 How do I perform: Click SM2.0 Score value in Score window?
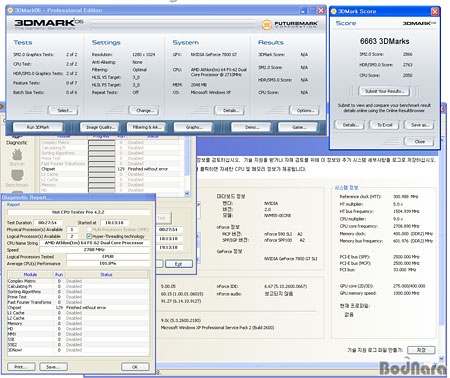(x=407, y=54)
